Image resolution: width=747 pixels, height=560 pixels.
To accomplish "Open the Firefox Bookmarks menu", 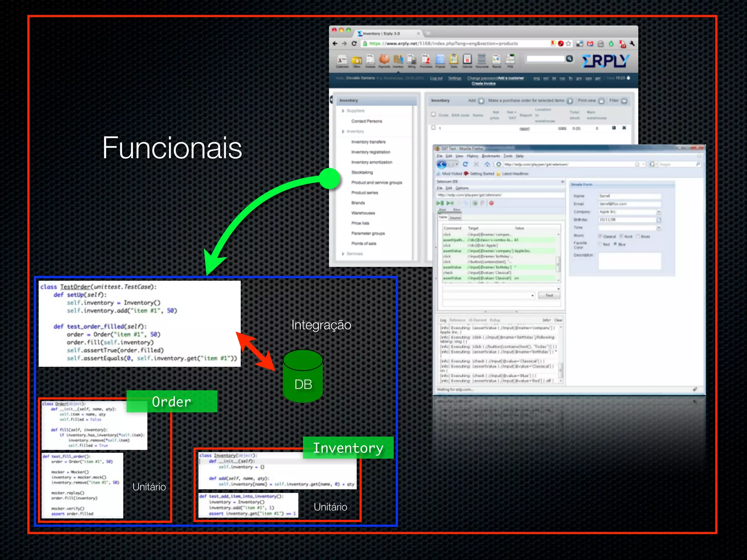I will (491, 156).
